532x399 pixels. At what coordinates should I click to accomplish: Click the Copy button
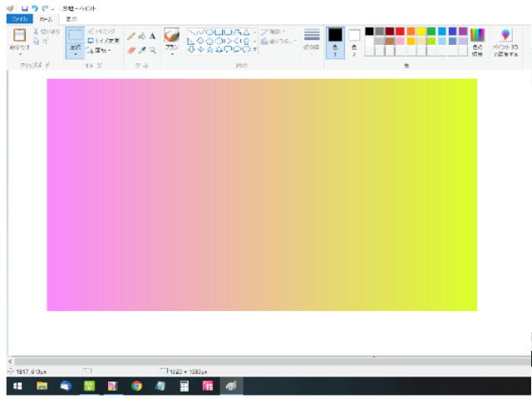(x=42, y=41)
